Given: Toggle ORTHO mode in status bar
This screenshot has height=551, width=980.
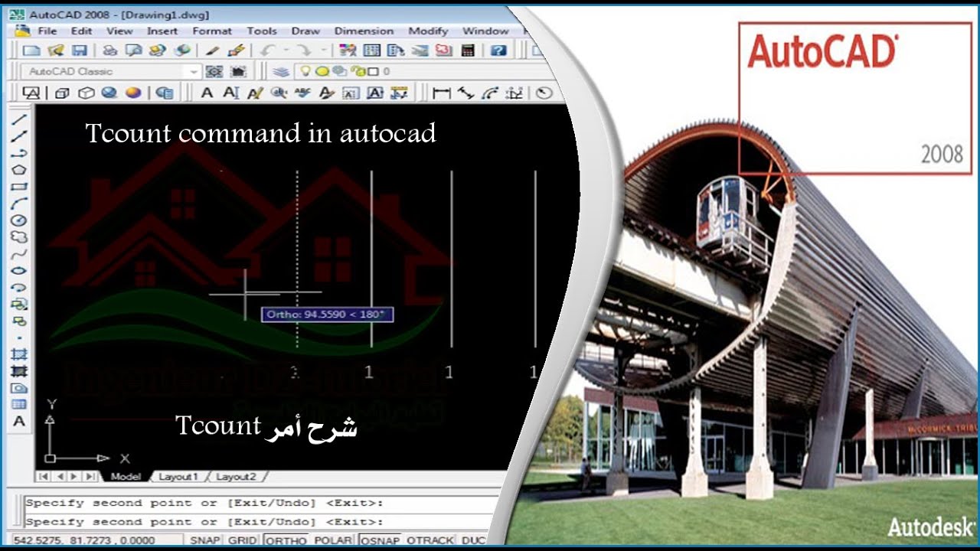Looking at the screenshot, I should [285, 540].
